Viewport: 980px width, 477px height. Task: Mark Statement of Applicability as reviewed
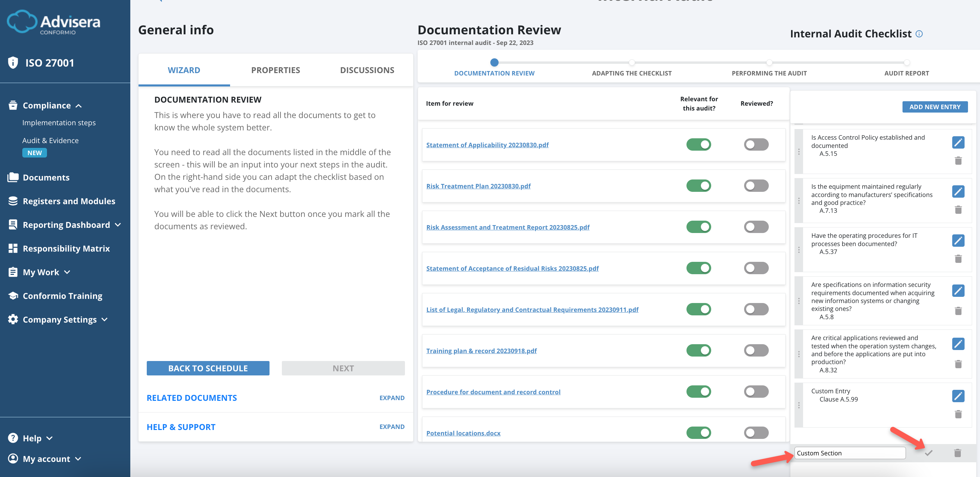756,145
